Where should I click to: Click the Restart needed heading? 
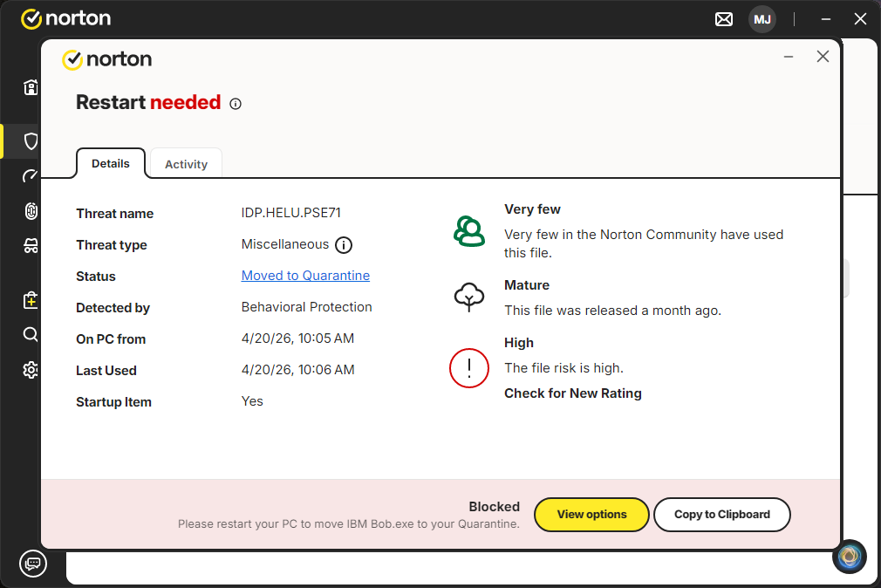pyautogui.click(x=148, y=102)
